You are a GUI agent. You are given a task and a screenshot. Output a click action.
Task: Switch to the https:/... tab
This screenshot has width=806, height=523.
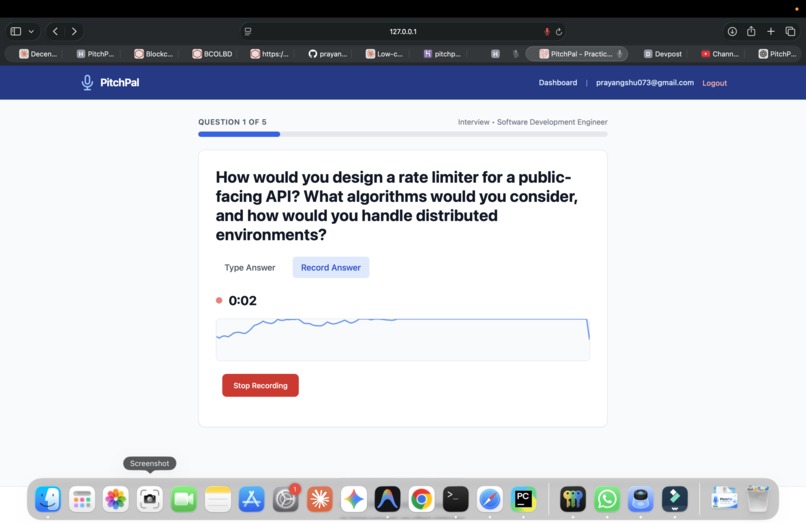(x=270, y=53)
